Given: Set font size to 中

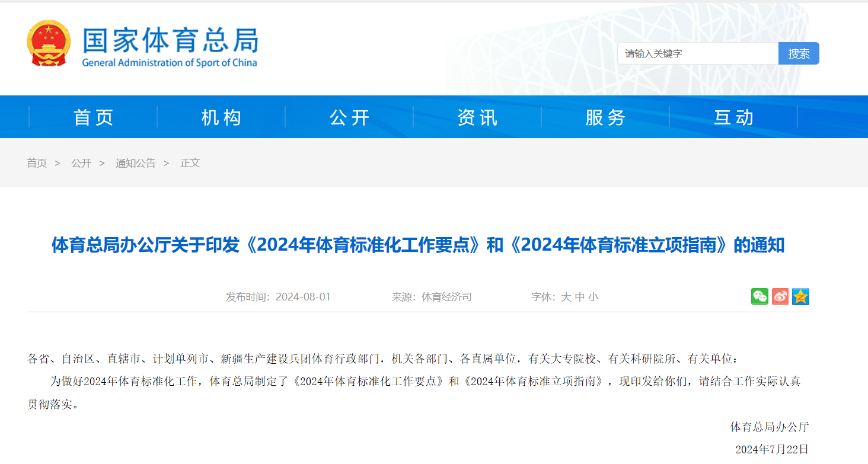Looking at the screenshot, I should click(579, 297).
